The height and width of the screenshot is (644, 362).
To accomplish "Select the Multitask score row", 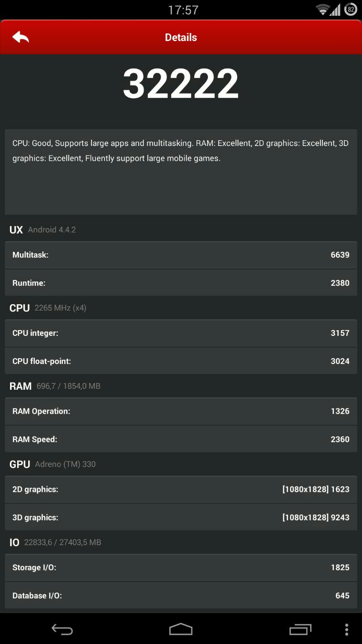I will point(181,255).
